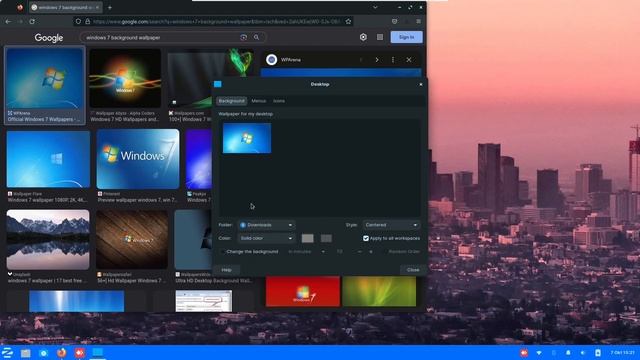This screenshot has height=360, width=640.
Task: Open red Windows 7 related image thumbnail
Action: [302, 291]
